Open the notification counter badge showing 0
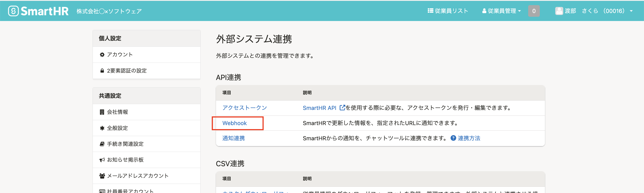The height and width of the screenshot is (193, 644). tap(534, 11)
